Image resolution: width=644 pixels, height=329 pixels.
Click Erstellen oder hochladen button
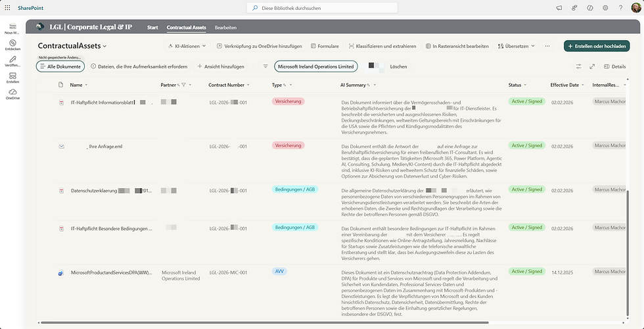tap(597, 46)
